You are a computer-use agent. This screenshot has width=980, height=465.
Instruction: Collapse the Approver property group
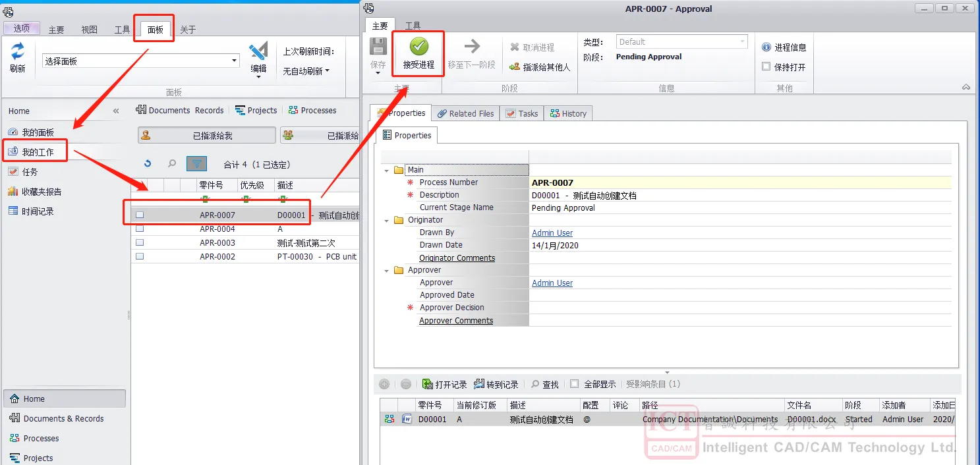[x=387, y=270]
